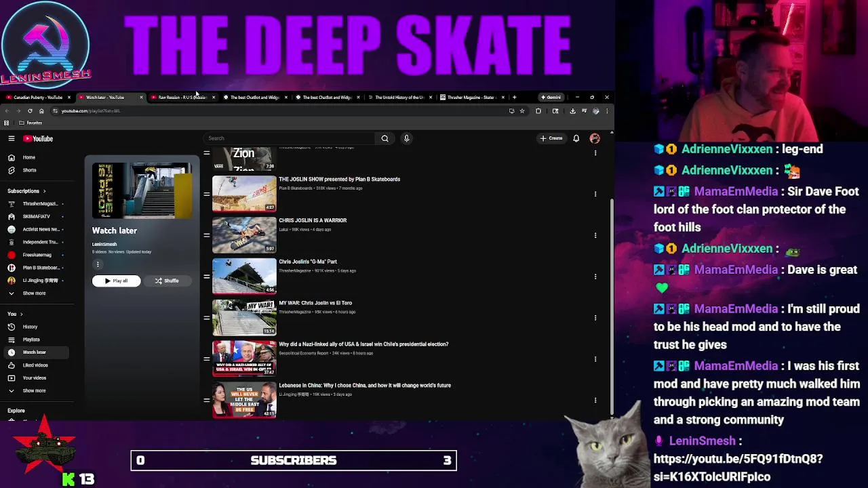868x488 pixels.
Task: Open Lebanese in China video title
Action: [x=365, y=386]
